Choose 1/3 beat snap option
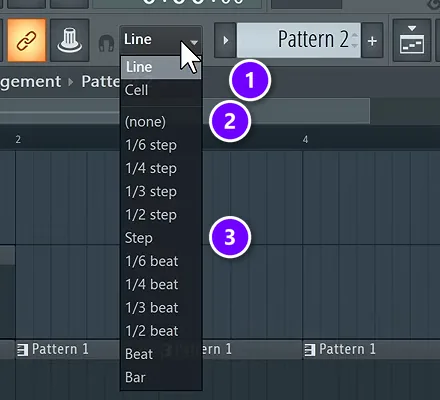Screen dimensions: 440x400 coord(161,308)
